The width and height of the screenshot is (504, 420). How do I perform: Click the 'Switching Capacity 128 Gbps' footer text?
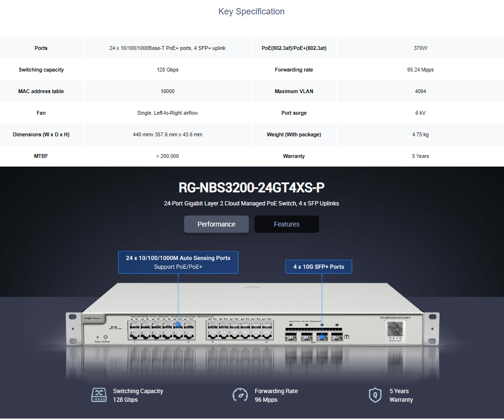pyautogui.click(x=138, y=395)
